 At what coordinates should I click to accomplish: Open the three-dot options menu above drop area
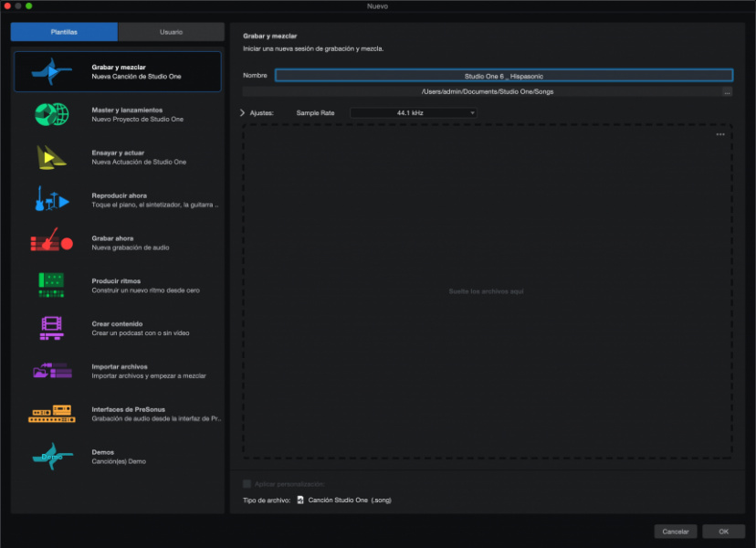(720, 134)
